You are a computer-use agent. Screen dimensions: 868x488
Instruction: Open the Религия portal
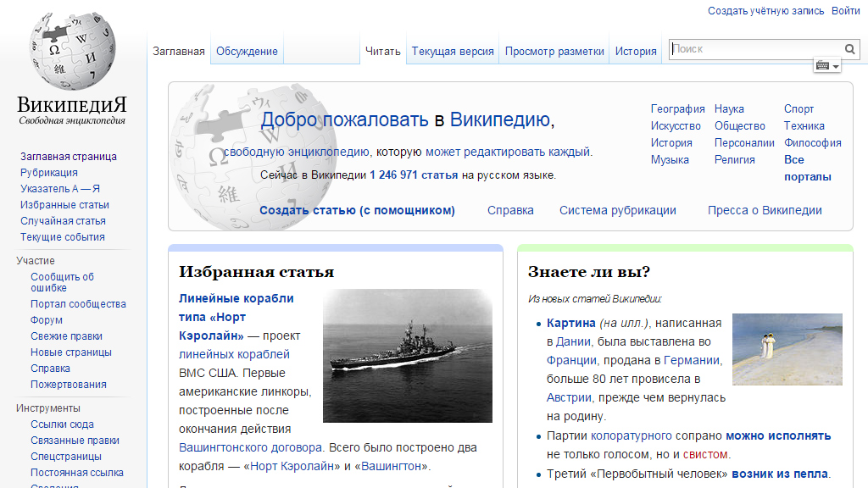click(735, 160)
